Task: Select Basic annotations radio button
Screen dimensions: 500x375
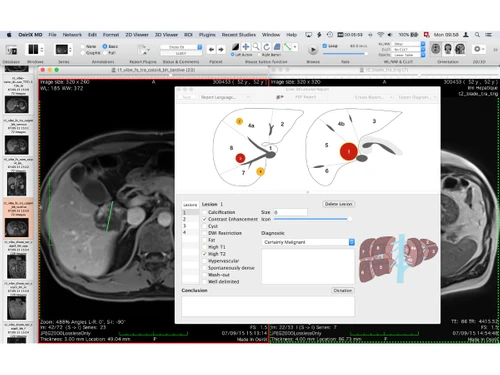Action: tap(105, 46)
